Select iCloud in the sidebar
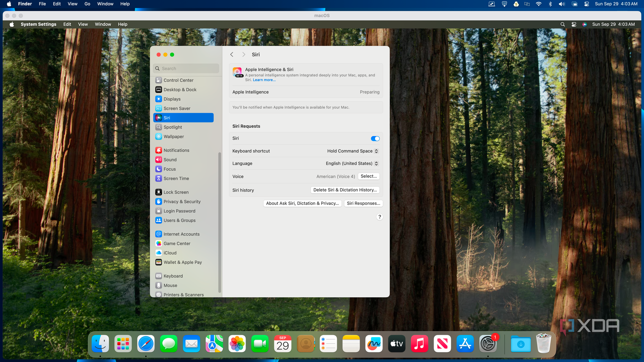644x362 pixels. coord(183,253)
